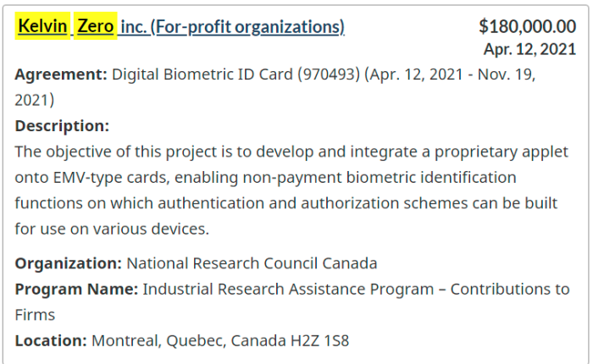The width and height of the screenshot is (593, 364).
Task: Click the Nov. 19 agreement end date
Action: pos(507,74)
